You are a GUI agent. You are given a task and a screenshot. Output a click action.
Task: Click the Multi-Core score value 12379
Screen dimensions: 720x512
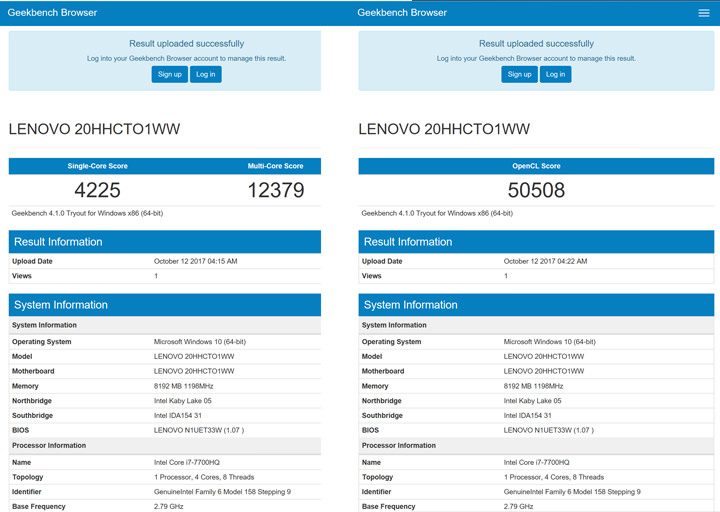[275, 190]
